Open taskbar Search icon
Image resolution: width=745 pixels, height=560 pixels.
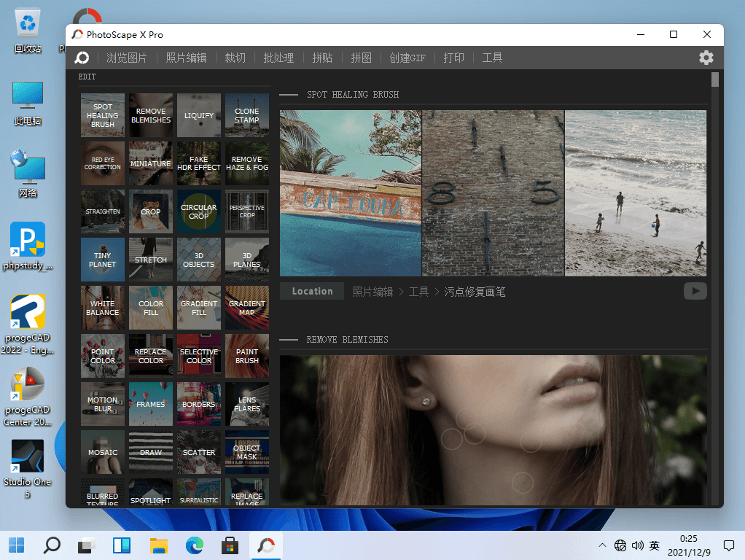pyautogui.click(x=52, y=545)
